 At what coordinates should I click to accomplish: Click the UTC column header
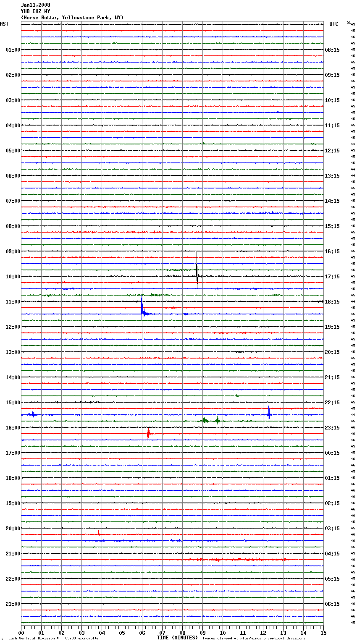[x=334, y=24]
